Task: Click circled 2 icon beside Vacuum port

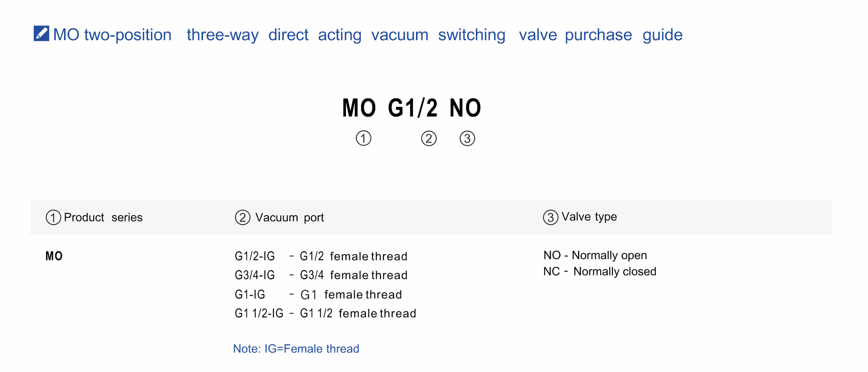Action: coord(243,218)
